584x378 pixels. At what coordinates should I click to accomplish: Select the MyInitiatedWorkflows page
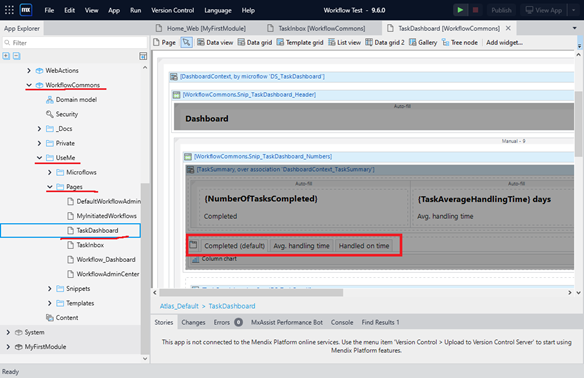click(102, 216)
